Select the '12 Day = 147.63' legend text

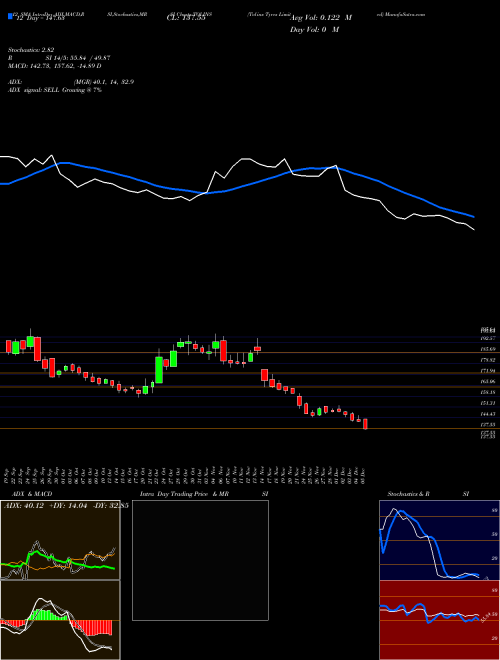[x=40, y=18]
